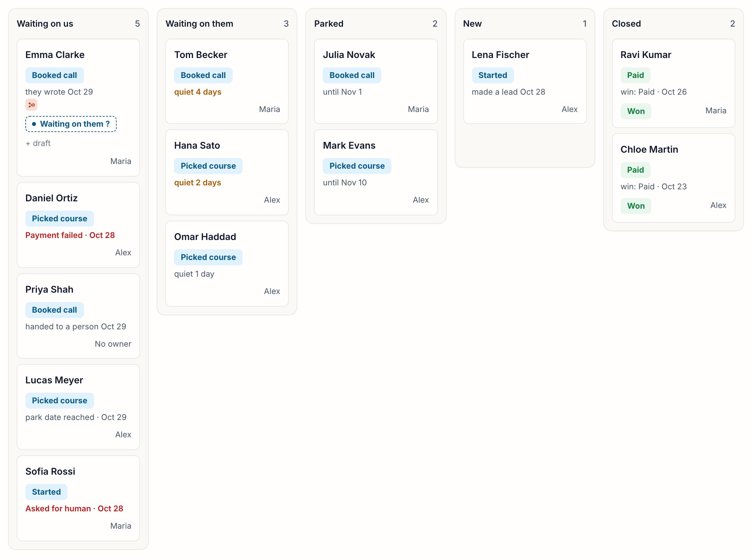Image resolution: width=752 pixels, height=560 pixels.
Task: Open the Chloe Martin card
Action: pos(674,178)
